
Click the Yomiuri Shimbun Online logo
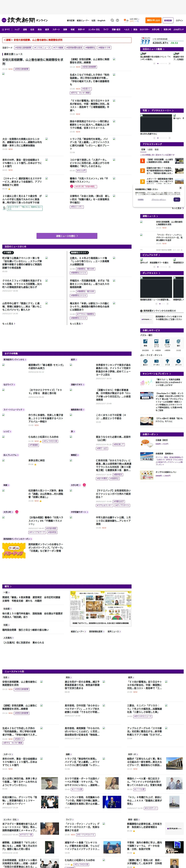tap(25, 20)
